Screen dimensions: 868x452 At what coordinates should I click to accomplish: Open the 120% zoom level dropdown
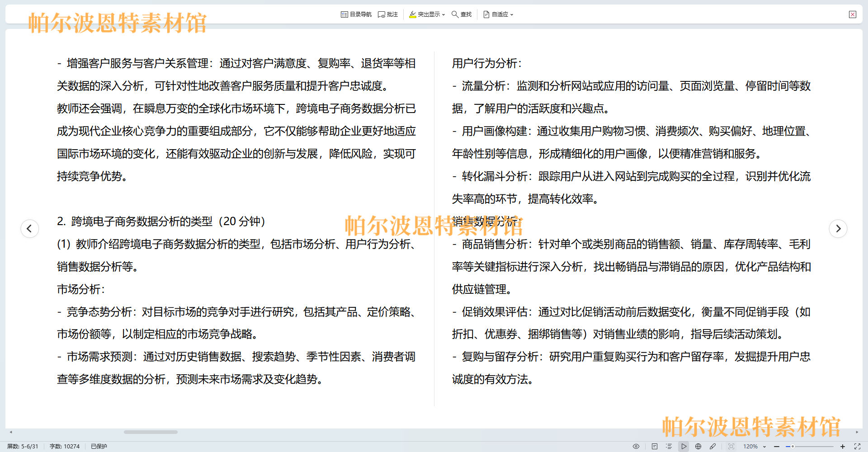click(755, 447)
